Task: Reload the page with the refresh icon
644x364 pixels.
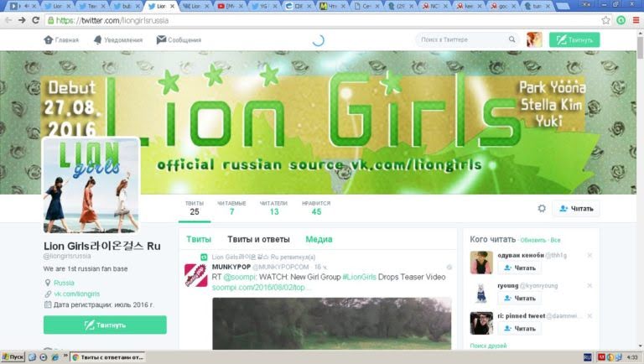Action: tap(36, 20)
